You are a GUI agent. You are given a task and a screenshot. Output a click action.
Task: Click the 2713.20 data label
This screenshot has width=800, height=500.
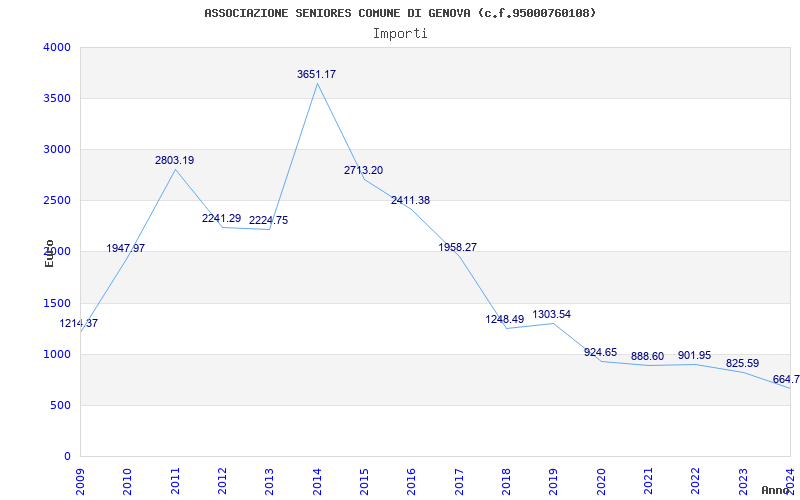click(363, 171)
